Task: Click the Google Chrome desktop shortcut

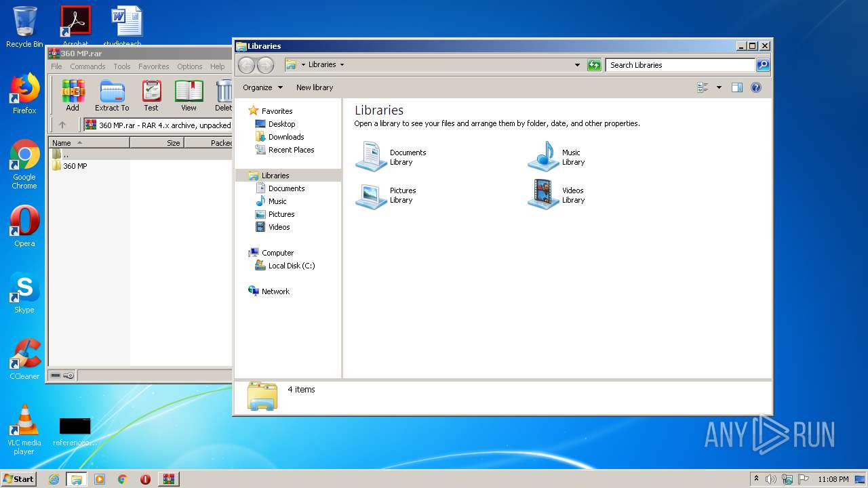Action: click(x=24, y=165)
